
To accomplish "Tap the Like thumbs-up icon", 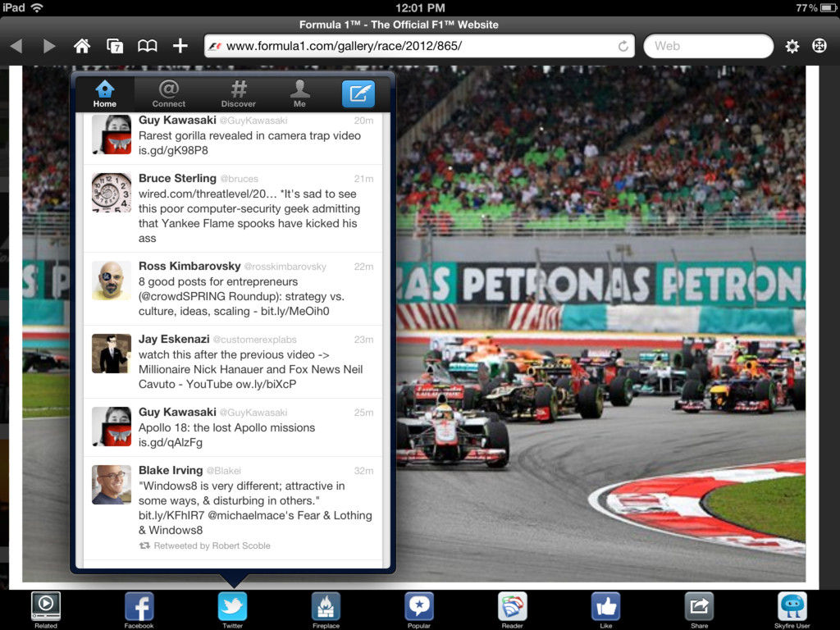I will [x=606, y=609].
